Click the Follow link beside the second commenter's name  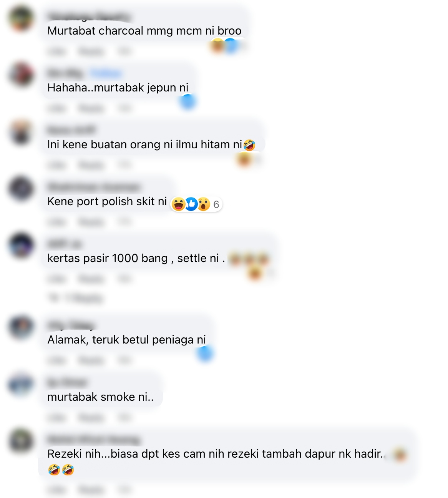click(106, 73)
